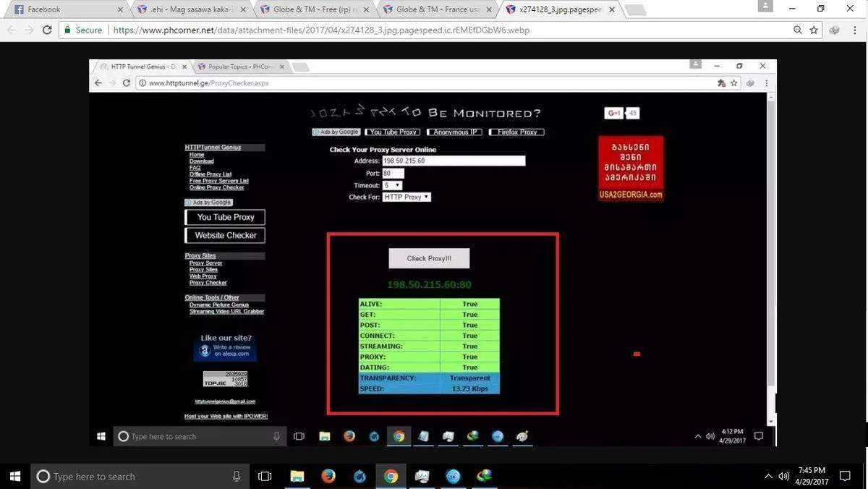This screenshot has height=489, width=868.
Task: Open the 'Check For' HTTP Proxy dropdown
Action: point(407,197)
